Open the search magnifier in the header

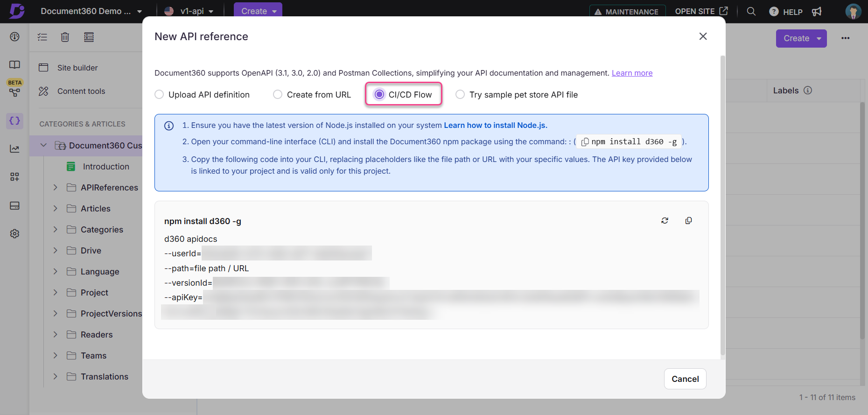[x=751, y=11]
